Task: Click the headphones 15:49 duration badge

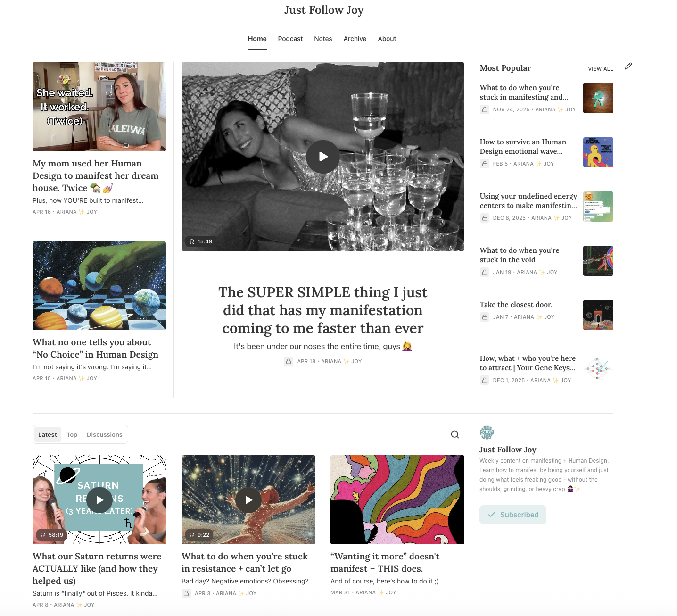Action: (x=201, y=241)
